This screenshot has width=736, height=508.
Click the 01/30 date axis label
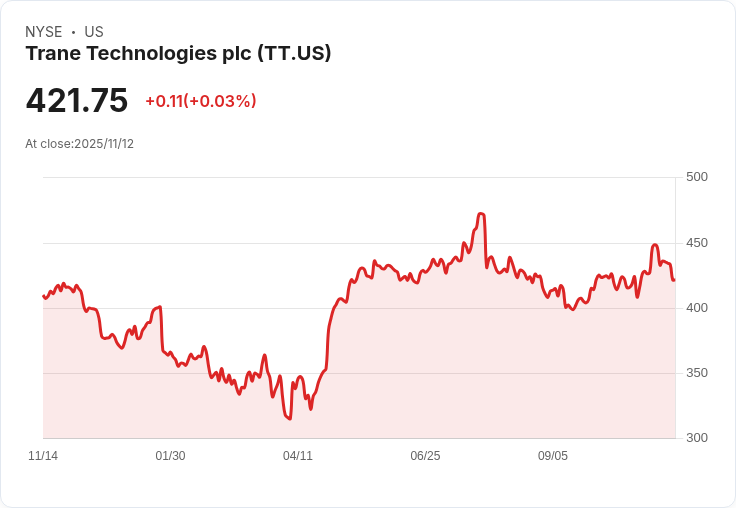pos(170,455)
